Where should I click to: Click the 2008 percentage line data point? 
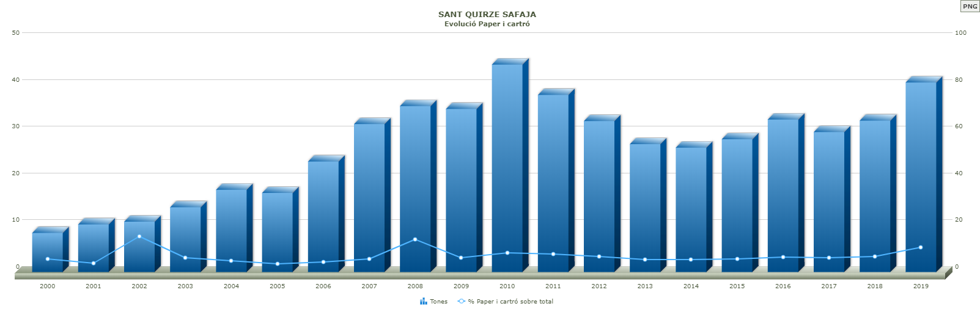(415, 239)
